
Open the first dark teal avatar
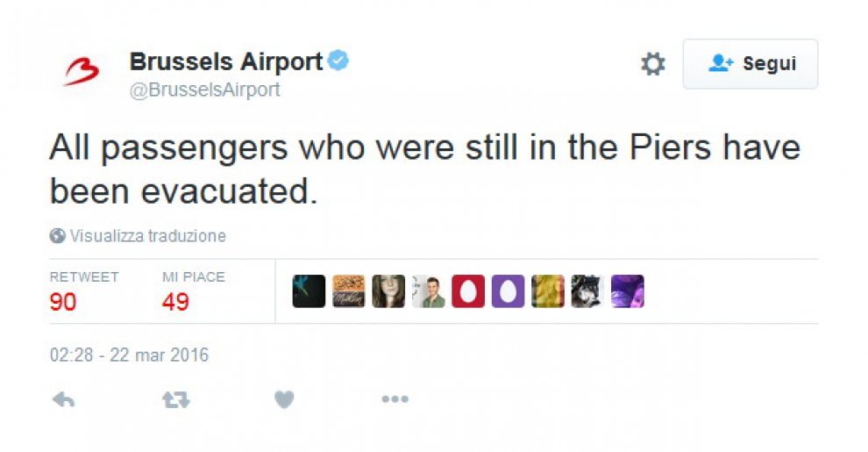point(309,291)
